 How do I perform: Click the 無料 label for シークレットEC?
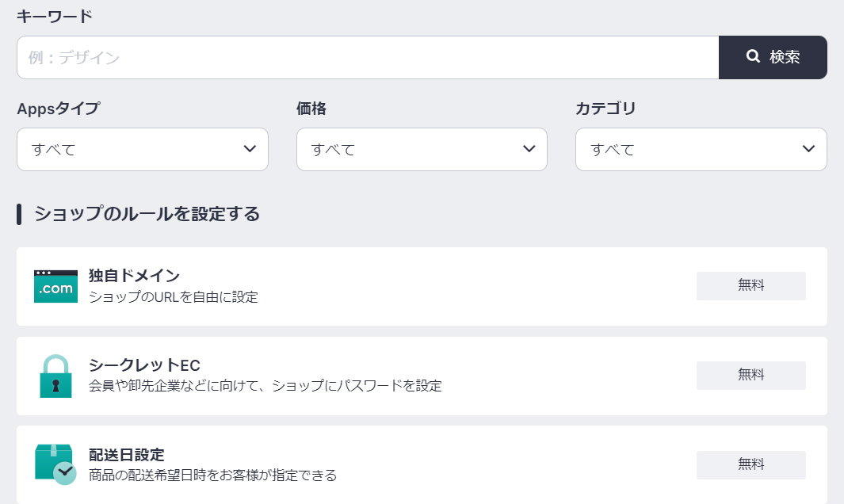pos(750,375)
